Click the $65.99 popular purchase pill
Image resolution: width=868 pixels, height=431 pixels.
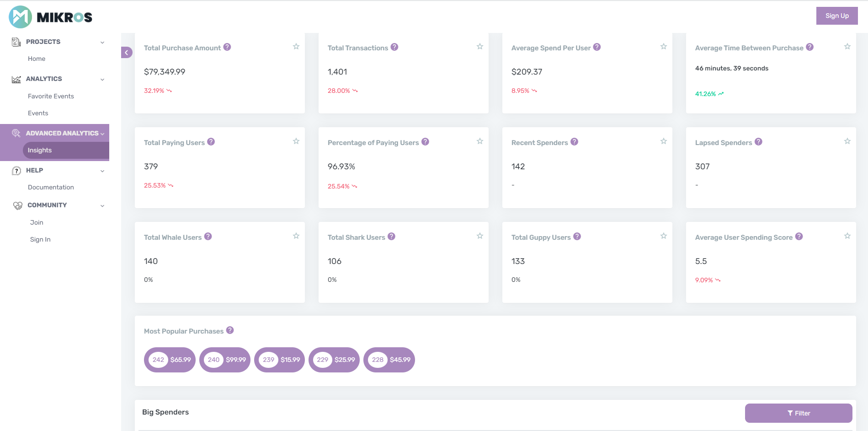(170, 360)
